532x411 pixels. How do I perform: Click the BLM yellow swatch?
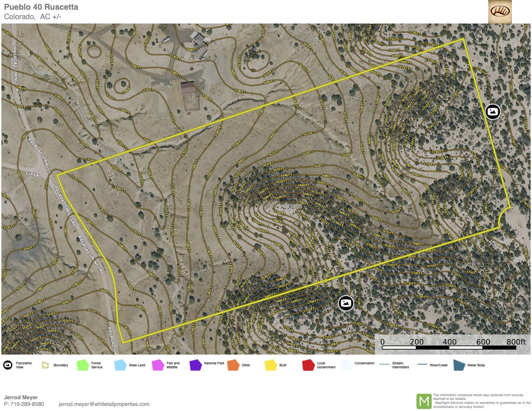tap(270, 365)
